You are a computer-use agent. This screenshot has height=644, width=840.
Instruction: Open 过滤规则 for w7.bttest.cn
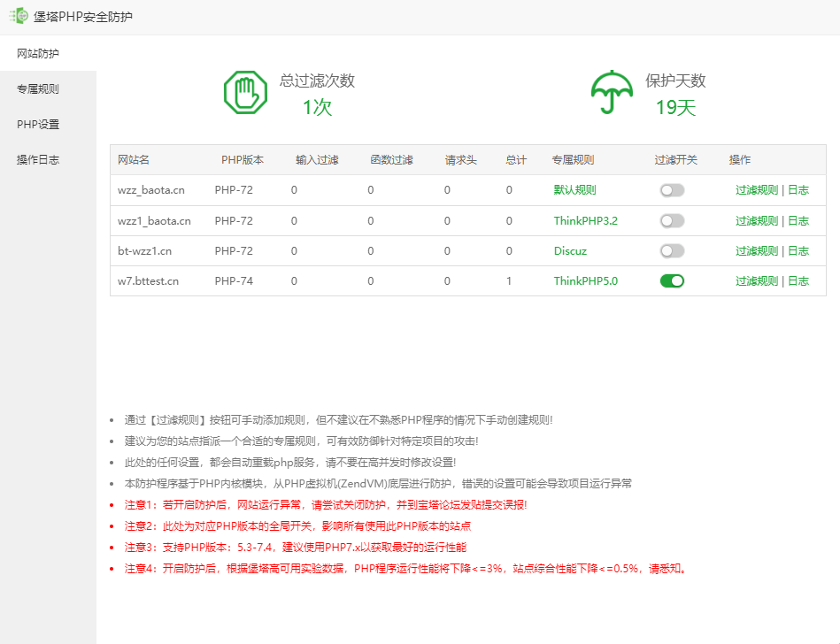point(757,281)
